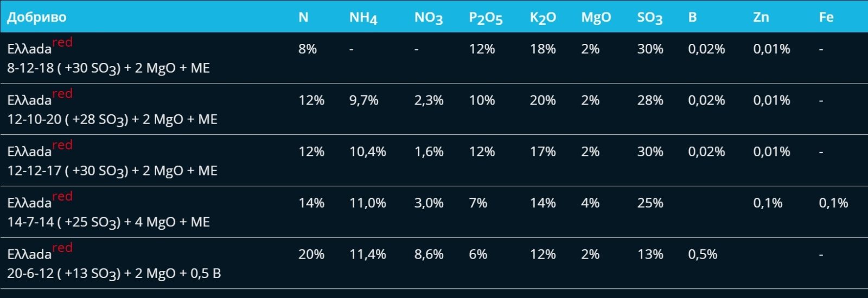Select the 25% SO3 value cell
This screenshot has width=868, height=298.
pos(650,203)
